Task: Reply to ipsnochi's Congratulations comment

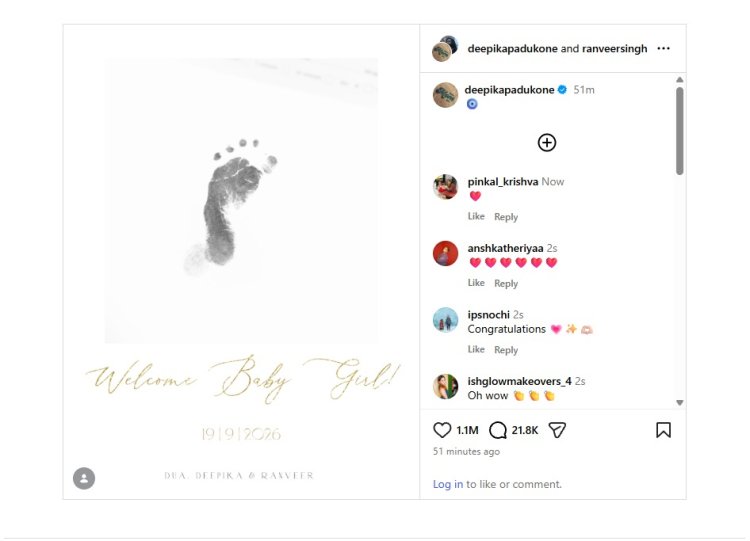Action: pos(506,350)
